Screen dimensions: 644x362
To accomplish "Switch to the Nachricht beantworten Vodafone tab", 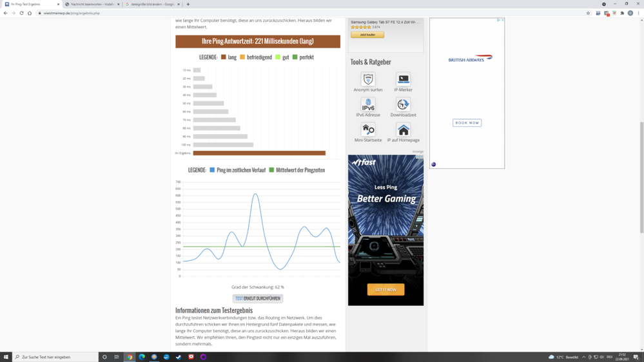I will (x=91, y=4).
